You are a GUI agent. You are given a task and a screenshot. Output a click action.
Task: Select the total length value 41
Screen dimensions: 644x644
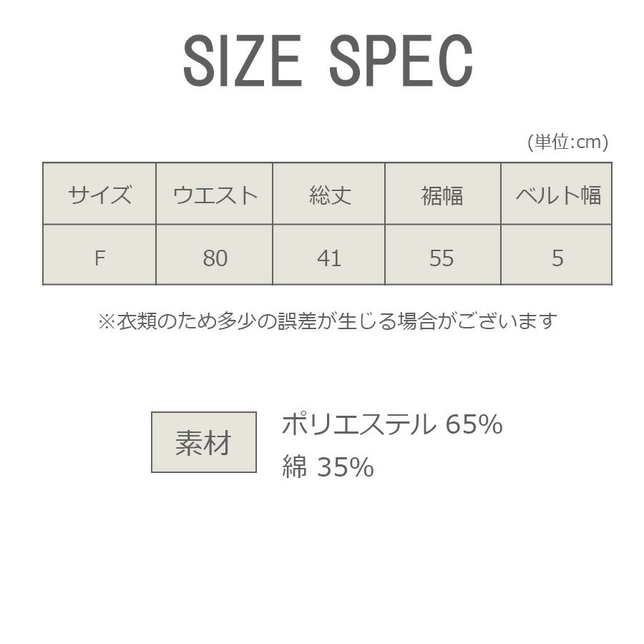click(x=329, y=258)
